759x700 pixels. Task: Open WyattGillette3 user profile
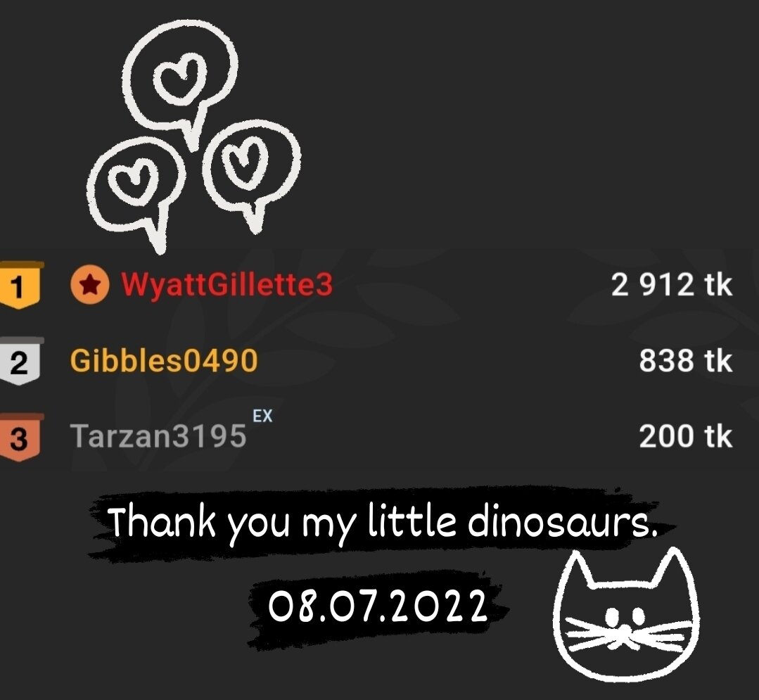pyautogui.click(x=227, y=285)
